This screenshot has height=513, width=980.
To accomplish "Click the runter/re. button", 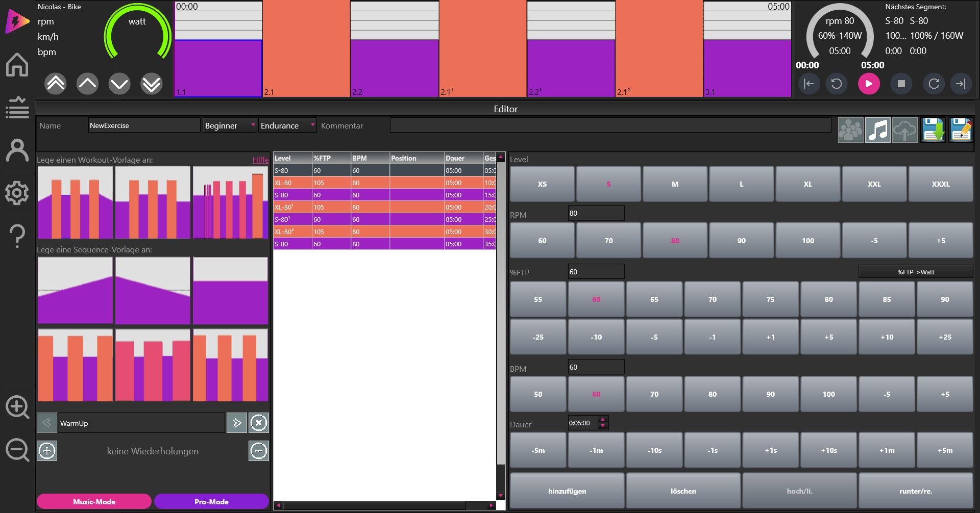I will pos(916,491).
